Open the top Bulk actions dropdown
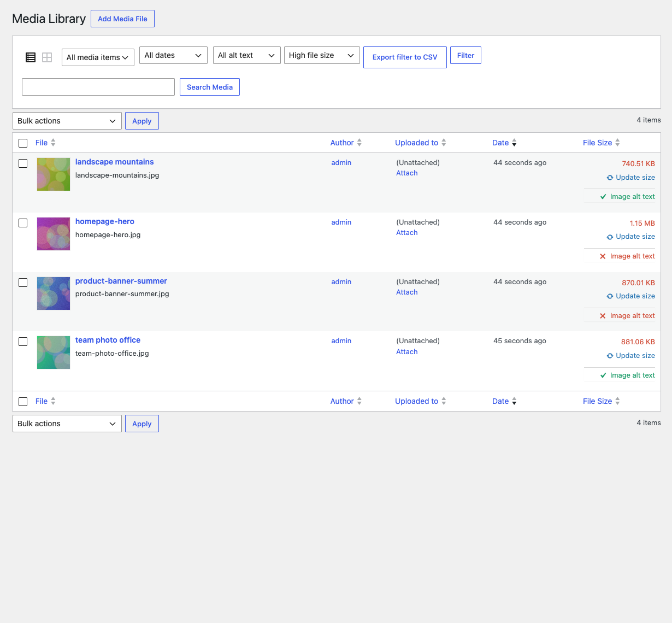The height and width of the screenshot is (623, 672). (x=67, y=121)
